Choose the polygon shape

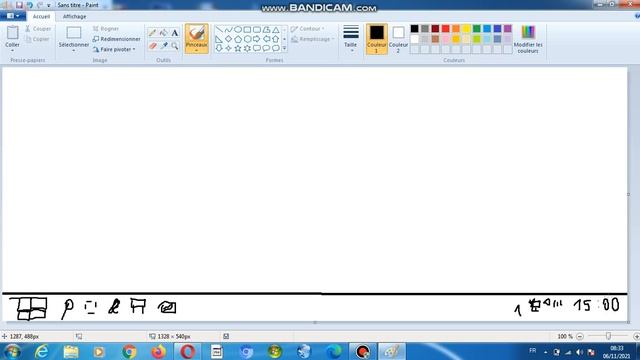267,30
